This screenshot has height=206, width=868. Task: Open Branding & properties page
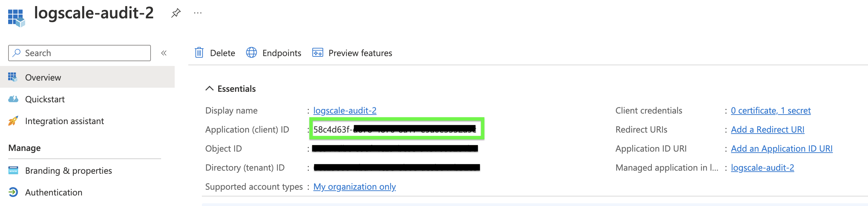pyautogui.click(x=68, y=171)
